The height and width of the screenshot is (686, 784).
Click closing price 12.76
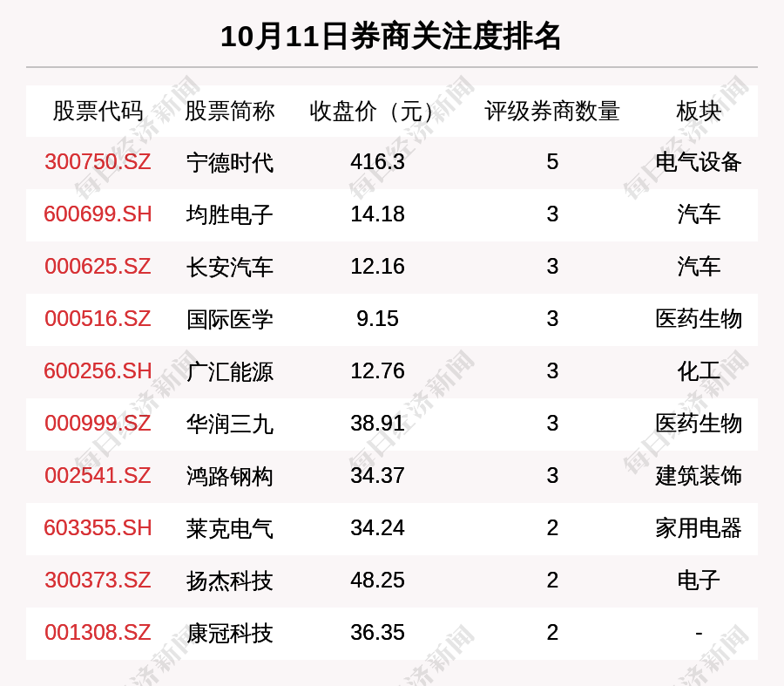pyautogui.click(x=377, y=371)
